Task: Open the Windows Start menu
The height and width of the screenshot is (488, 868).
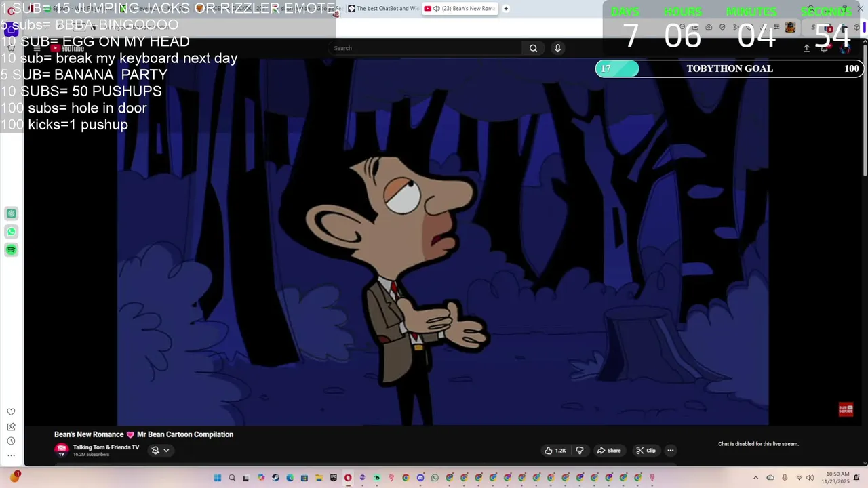Action: point(217,478)
